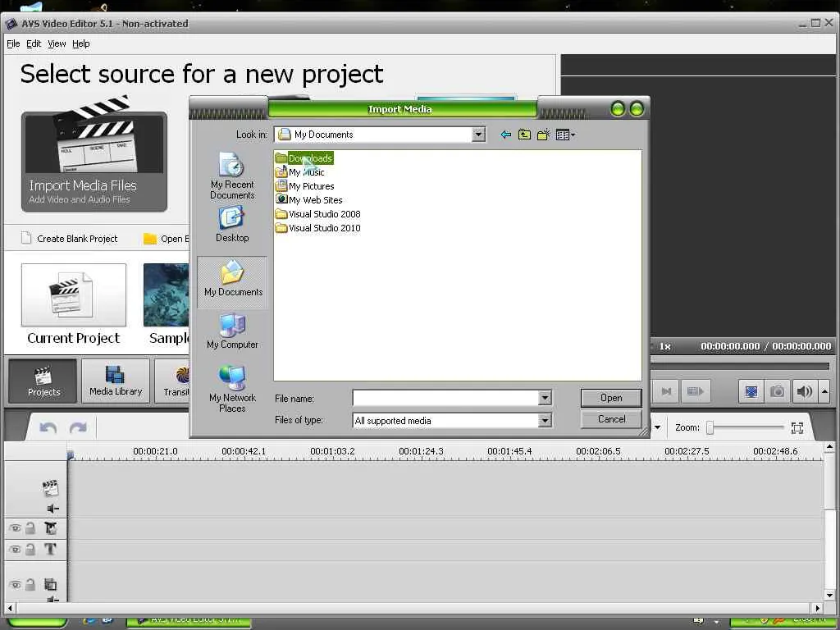Viewport: 840px width, 630px height.
Task: Go to My Network Places
Action: tap(232, 389)
